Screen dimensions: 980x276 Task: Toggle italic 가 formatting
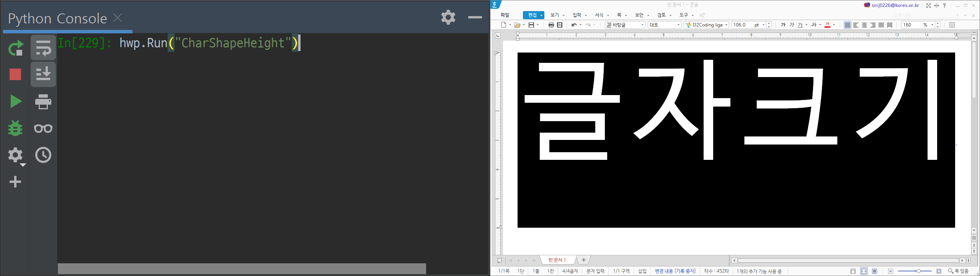pos(792,25)
